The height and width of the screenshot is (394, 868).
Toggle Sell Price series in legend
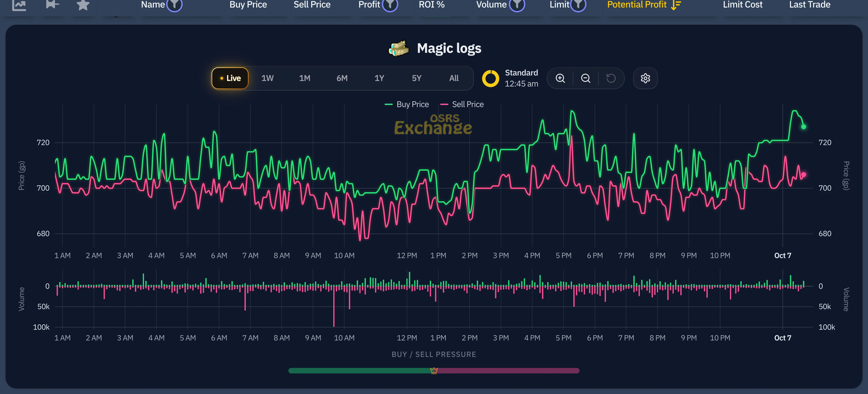click(462, 104)
